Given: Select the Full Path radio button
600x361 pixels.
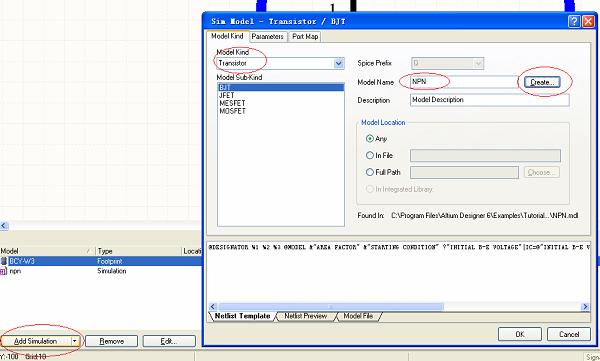Looking at the screenshot, I should [370, 172].
